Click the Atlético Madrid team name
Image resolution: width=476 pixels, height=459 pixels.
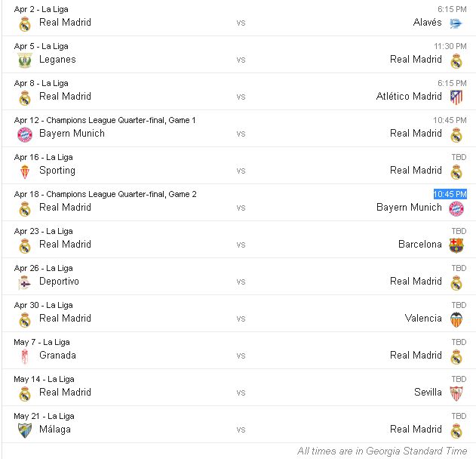pyautogui.click(x=409, y=97)
